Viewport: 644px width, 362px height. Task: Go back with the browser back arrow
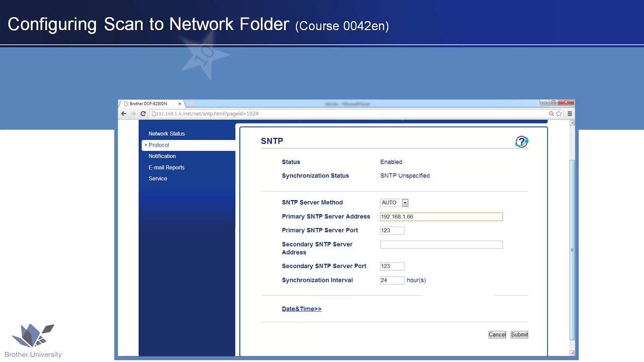click(x=124, y=114)
